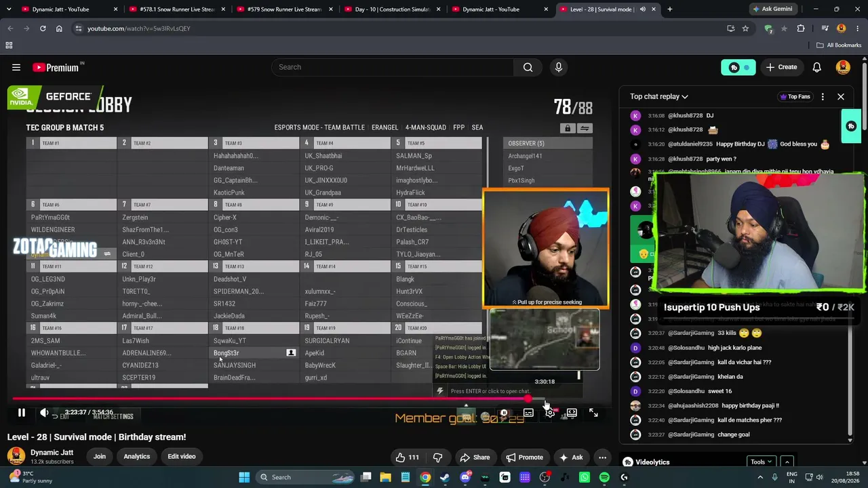Open the weather widget showing 31°C
Screen dimensions: 868x488
(28, 477)
